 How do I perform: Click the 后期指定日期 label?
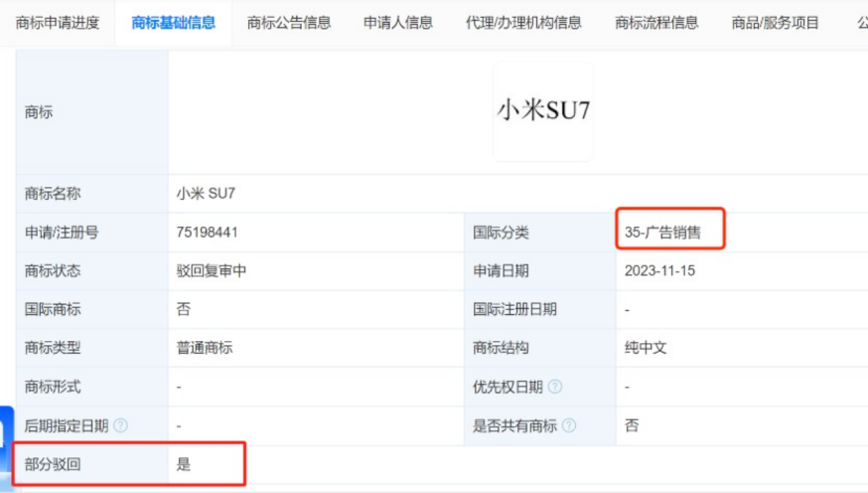coord(67,425)
